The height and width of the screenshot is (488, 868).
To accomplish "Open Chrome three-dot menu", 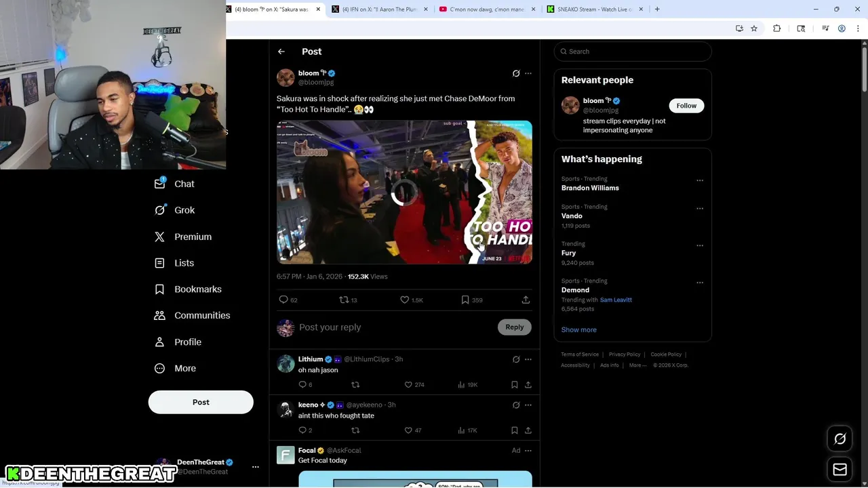I will click(858, 28).
